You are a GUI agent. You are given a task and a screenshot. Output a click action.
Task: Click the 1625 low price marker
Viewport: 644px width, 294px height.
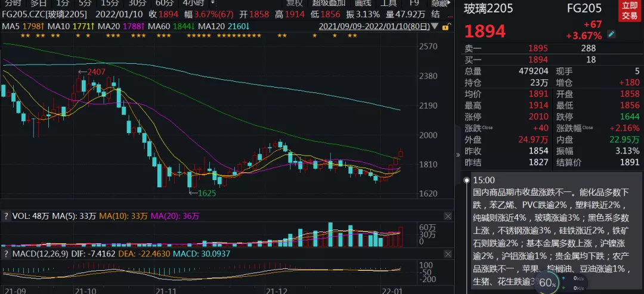(x=206, y=193)
